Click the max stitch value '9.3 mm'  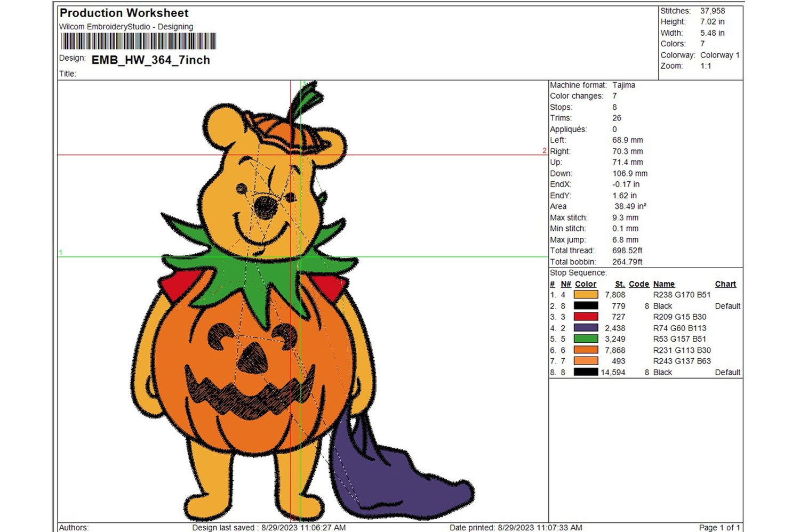coord(626,217)
